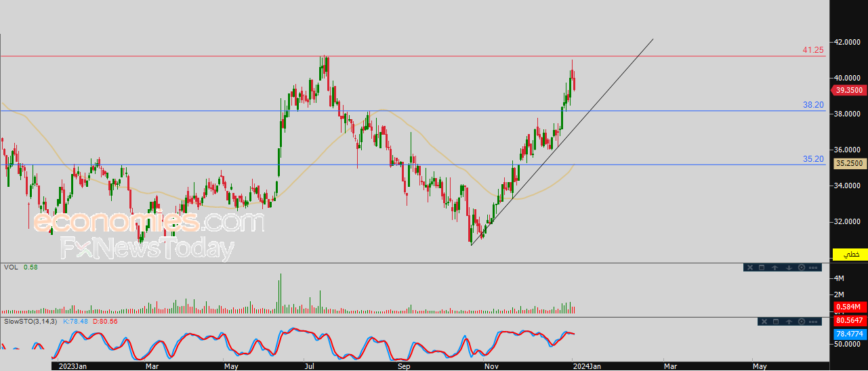The image size is (868, 371).
Task: Select the VOL indicator label
Action: click(11, 267)
